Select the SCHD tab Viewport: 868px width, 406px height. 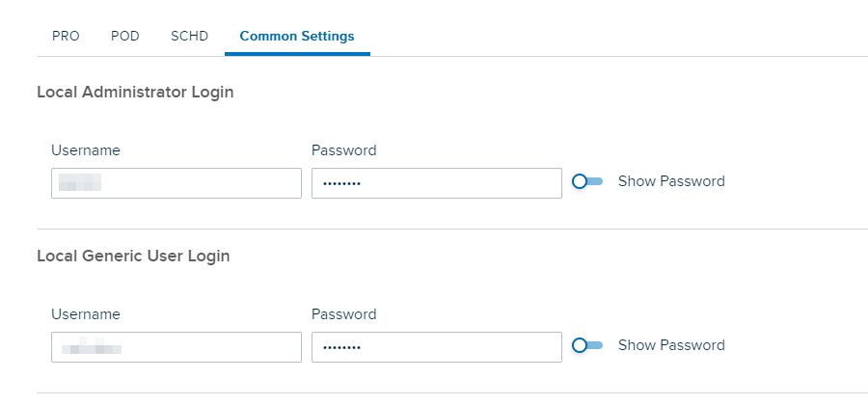[189, 37]
